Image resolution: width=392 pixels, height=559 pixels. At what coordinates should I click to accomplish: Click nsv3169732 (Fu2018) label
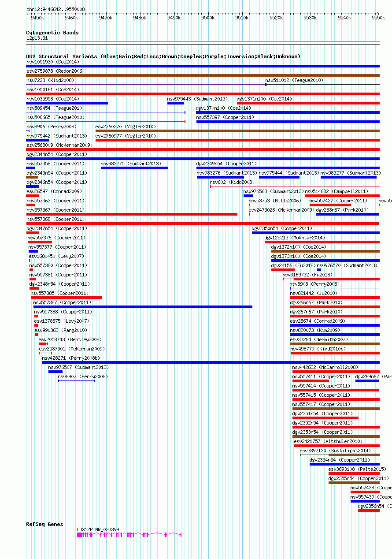pos(308,275)
